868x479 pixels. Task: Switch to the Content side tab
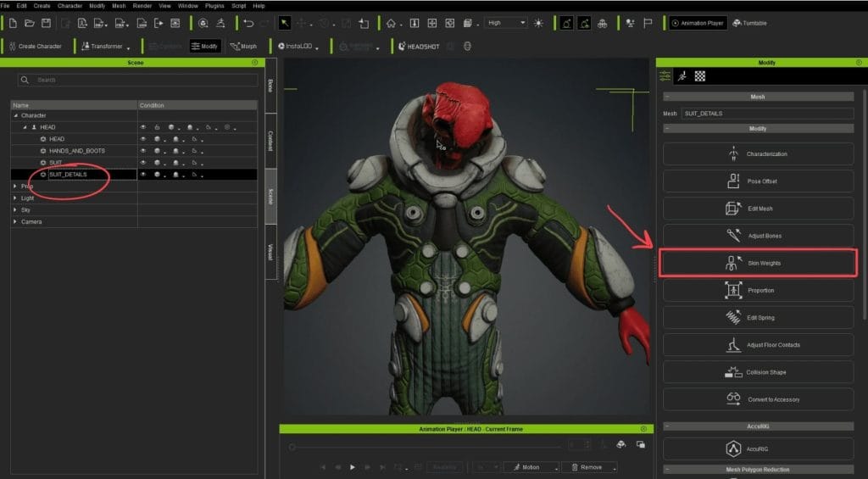click(270, 141)
